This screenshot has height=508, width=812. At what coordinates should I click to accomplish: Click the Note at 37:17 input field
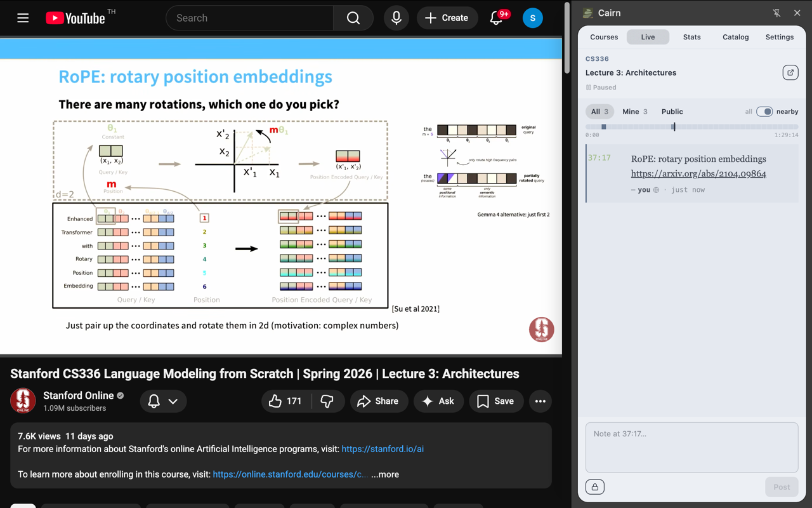[691, 446]
